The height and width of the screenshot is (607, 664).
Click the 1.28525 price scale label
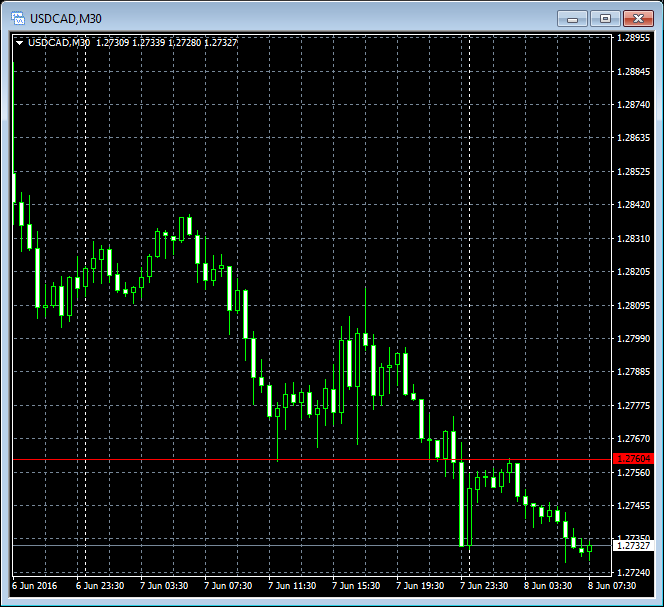(x=634, y=172)
